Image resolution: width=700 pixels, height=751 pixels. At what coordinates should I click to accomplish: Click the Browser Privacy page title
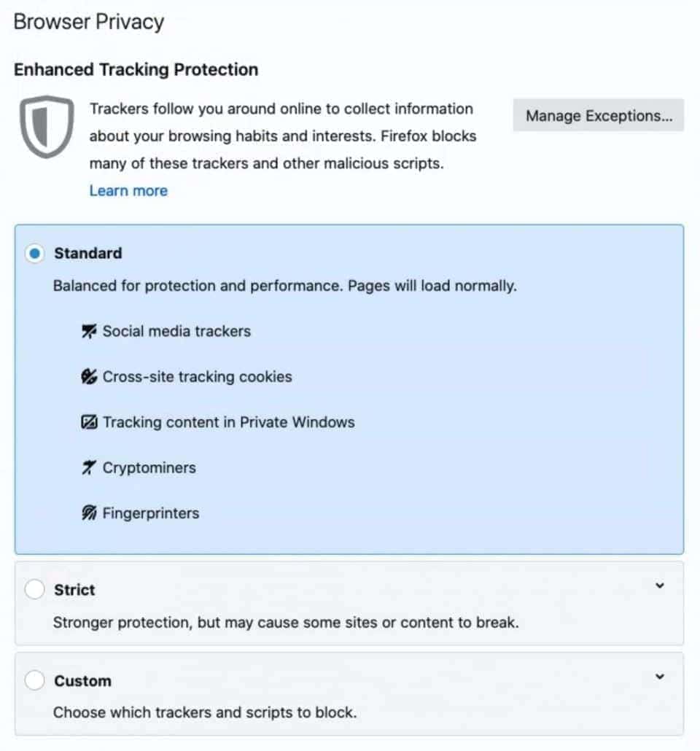click(88, 22)
